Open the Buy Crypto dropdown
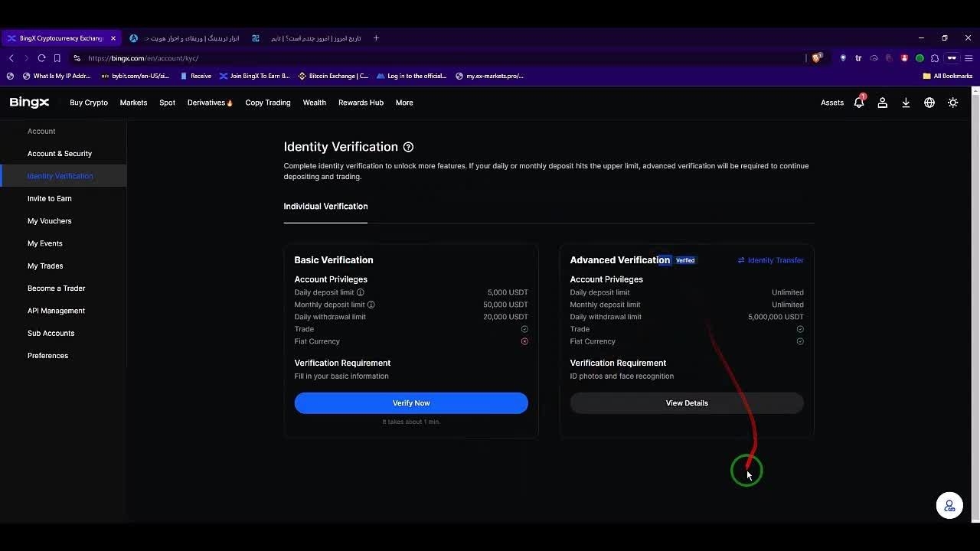 tap(89, 103)
